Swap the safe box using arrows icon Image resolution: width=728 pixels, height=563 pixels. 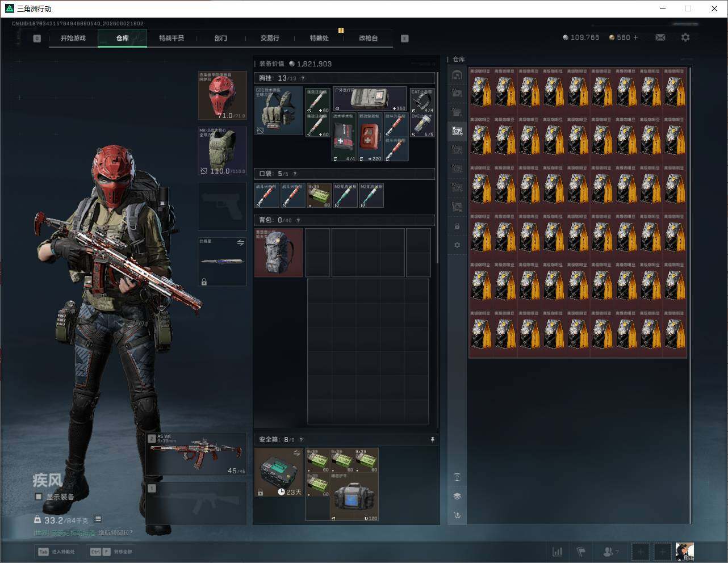296,453
